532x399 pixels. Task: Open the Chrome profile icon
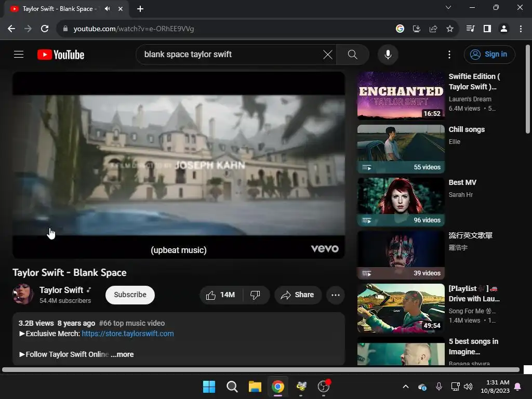(x=504, y=29)
